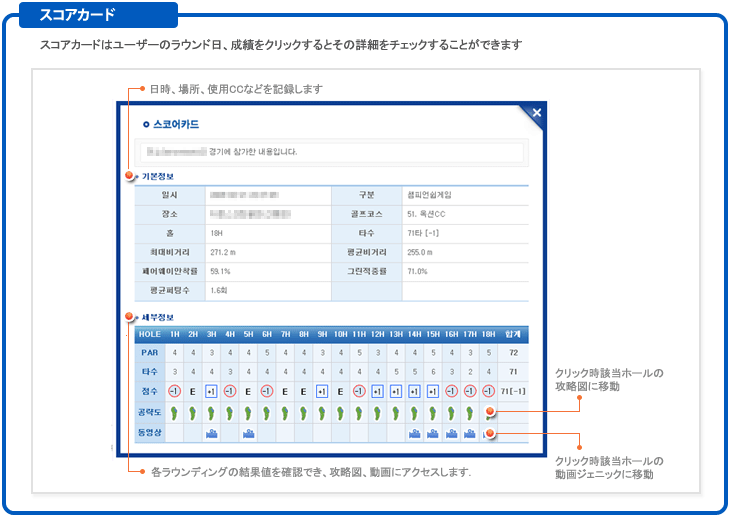Play the video icon for hole 3H
The height and width of the screenshot is (516, 730).
pyautogui.click(x=211, y=433)
